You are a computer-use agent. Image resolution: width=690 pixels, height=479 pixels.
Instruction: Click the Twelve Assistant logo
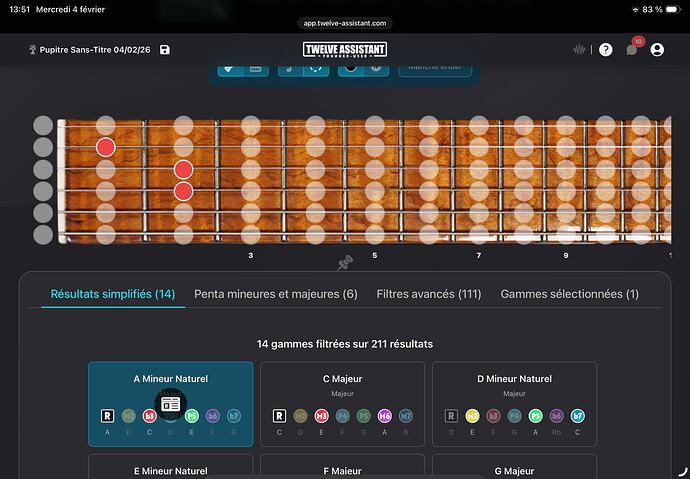(345, 50)
